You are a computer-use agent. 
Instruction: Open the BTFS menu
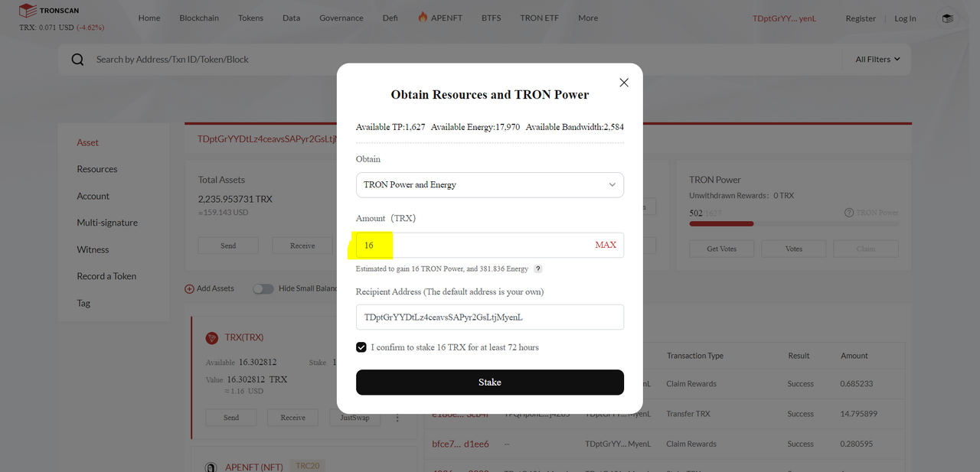point(492,18)
